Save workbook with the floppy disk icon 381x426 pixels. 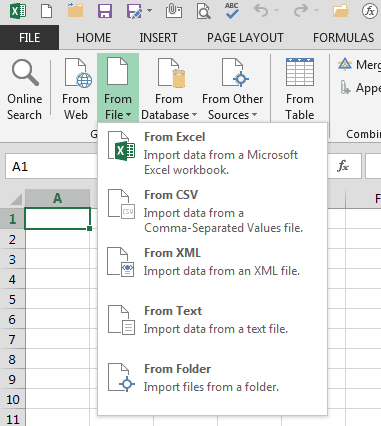click(105, 11)
